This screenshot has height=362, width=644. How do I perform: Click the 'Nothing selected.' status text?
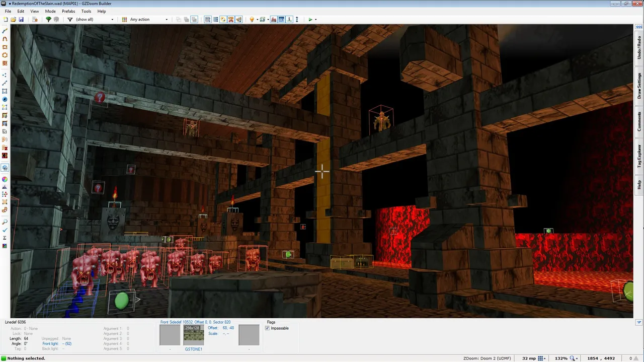(26, 358)
